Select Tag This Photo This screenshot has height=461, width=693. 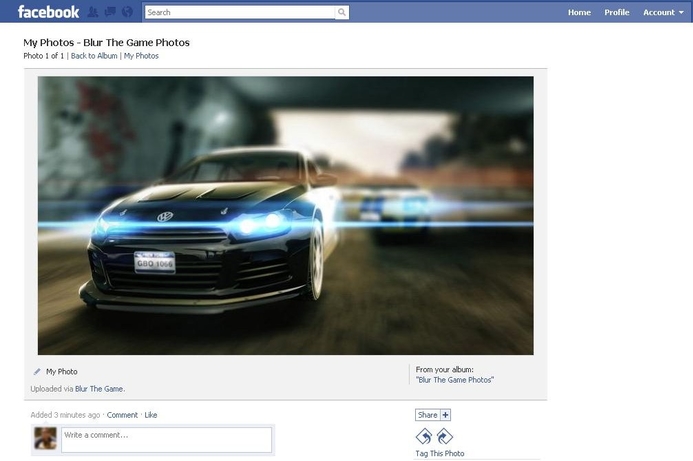pos(440,453)
